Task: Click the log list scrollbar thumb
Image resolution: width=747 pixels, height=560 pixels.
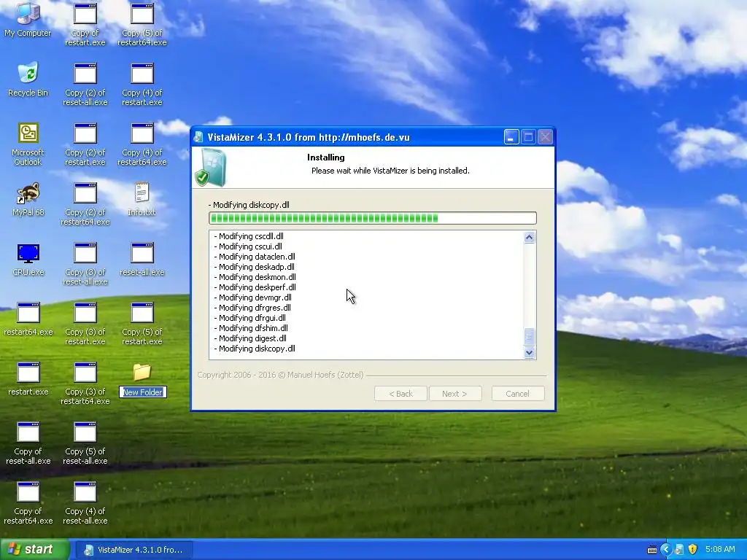Action: point(530,337)
